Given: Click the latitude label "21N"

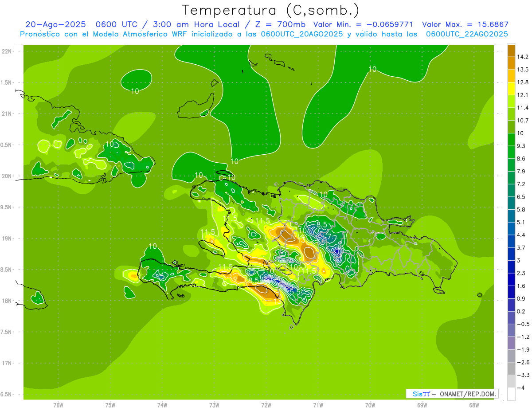Looking at the screenshot, I should click(x=7, y=114).
